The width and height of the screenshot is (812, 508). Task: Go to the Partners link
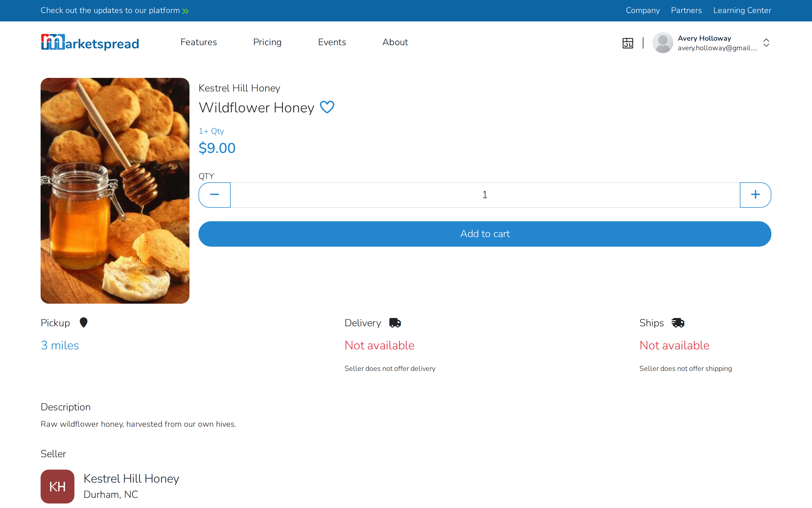(x=686, y=10)
